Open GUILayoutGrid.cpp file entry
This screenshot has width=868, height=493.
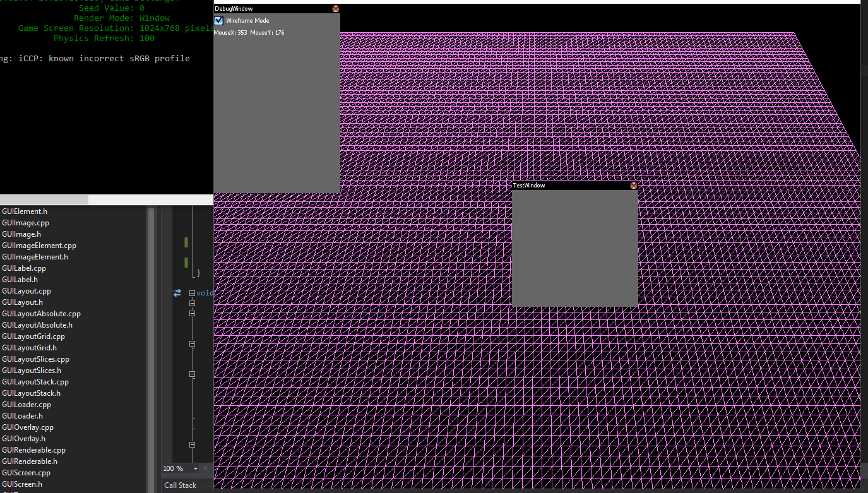tap(33, 336)
